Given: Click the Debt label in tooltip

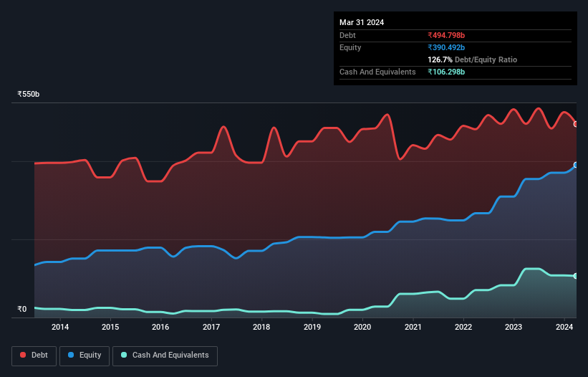Looking at the screenshot, I should [347, 35].
